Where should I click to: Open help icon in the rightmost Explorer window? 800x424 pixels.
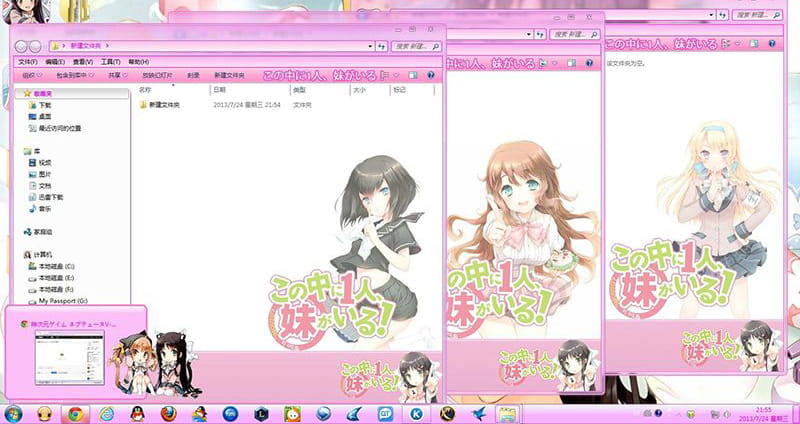tap(771, 44)
